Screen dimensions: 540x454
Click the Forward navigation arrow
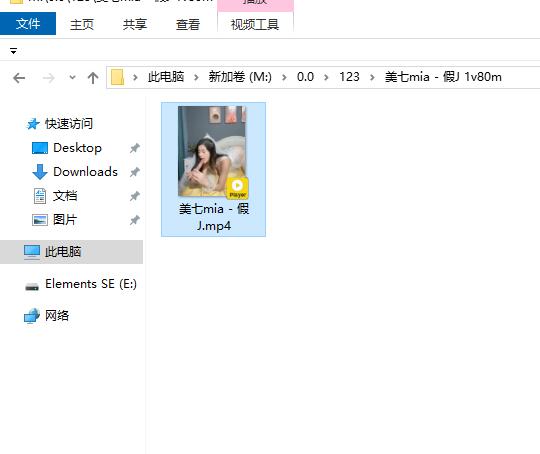49,78
